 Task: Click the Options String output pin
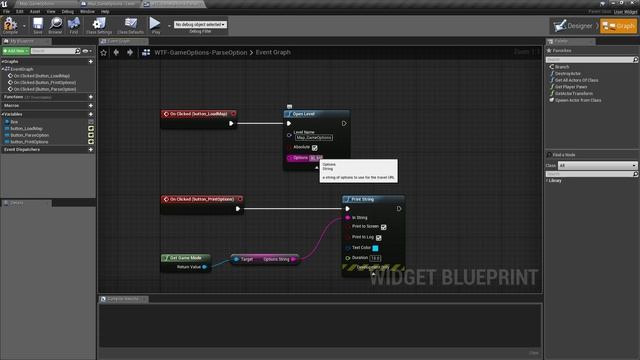pos(293,259)
